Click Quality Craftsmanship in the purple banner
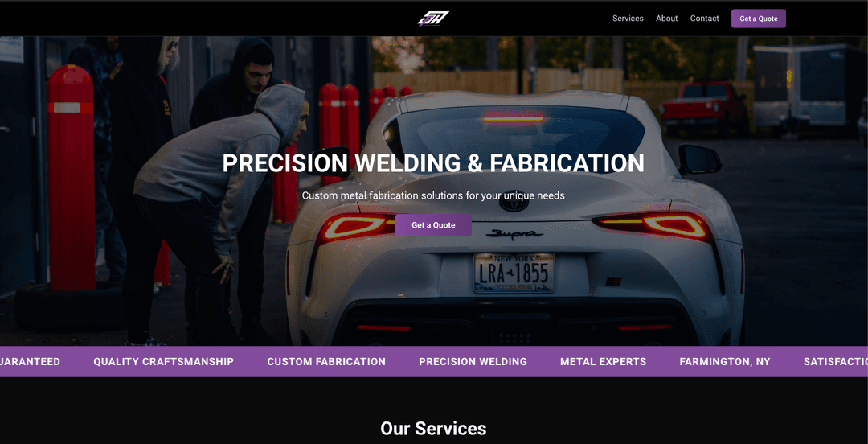The image size is (868, 444). click(163, 361)
